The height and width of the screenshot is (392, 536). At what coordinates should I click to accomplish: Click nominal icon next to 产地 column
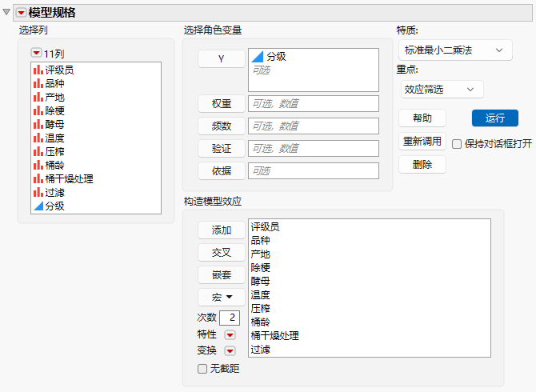point(38,98)
